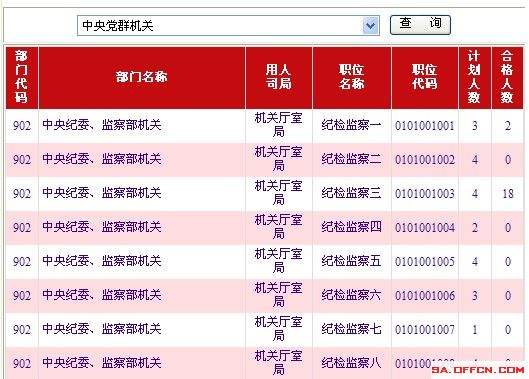Screen dimensions: 529x379
Task: Select position code 0101001007
Action: tap(425, 329)
